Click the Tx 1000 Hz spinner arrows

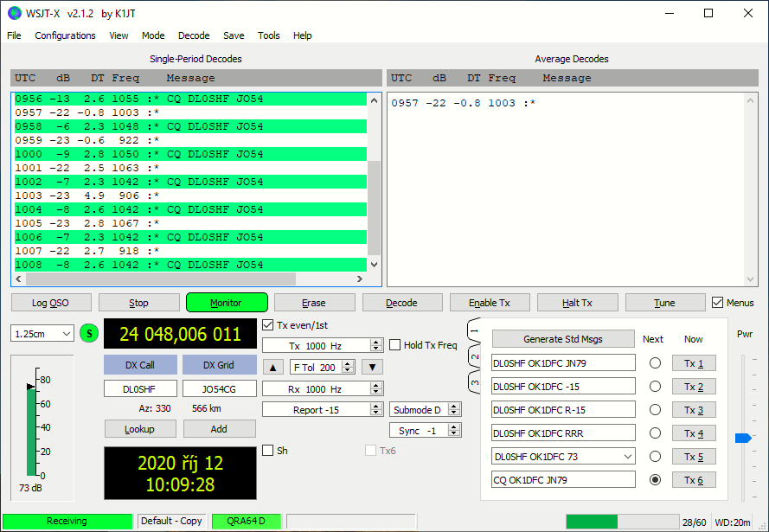376,345
